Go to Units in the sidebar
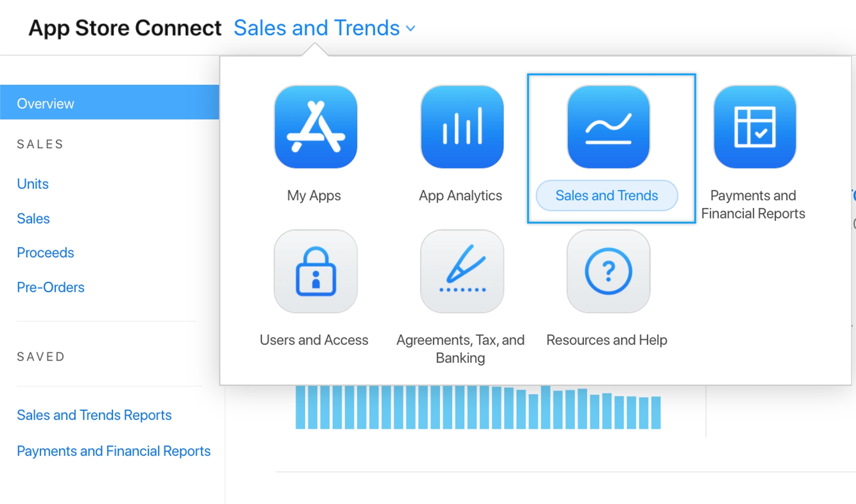Image resolution: width=856 pixels, height=504 pixels. click(33, 184)
